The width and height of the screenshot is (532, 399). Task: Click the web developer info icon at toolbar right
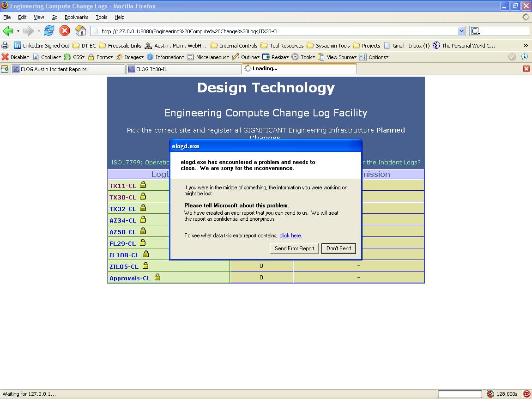click(525, 57)
